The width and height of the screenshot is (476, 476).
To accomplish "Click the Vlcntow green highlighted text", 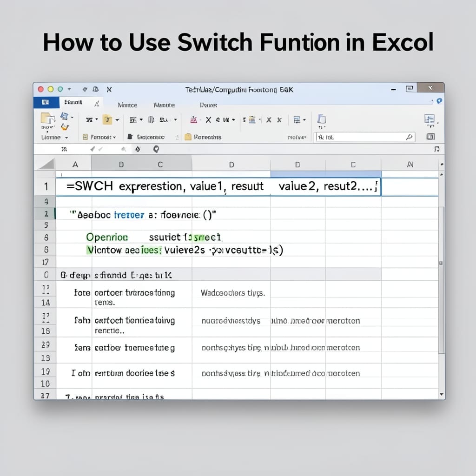I will point(104,250).
